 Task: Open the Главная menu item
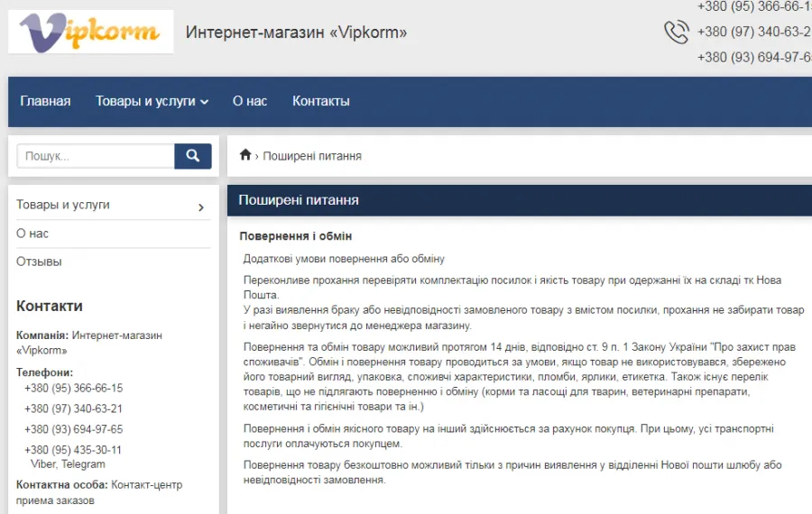[45, 101]
